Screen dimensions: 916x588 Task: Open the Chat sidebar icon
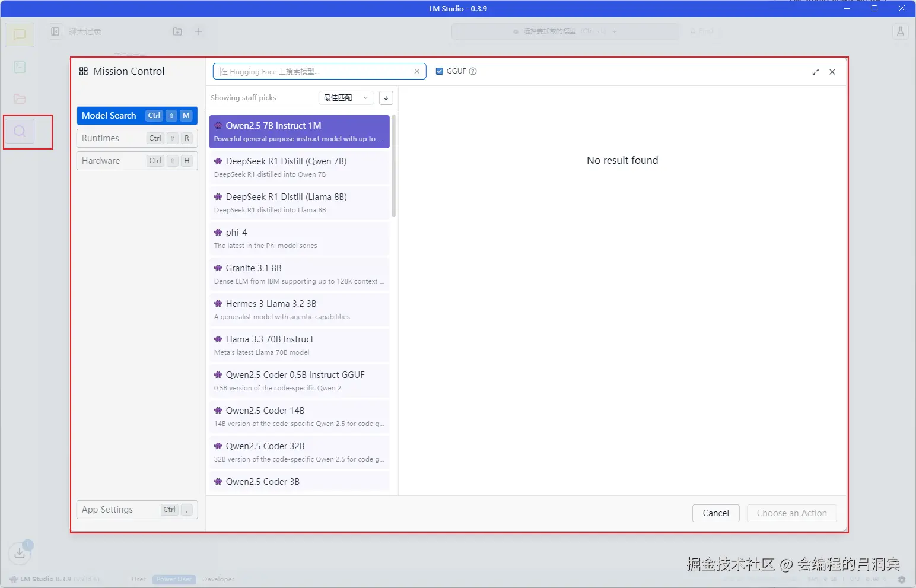pos(20,35)
